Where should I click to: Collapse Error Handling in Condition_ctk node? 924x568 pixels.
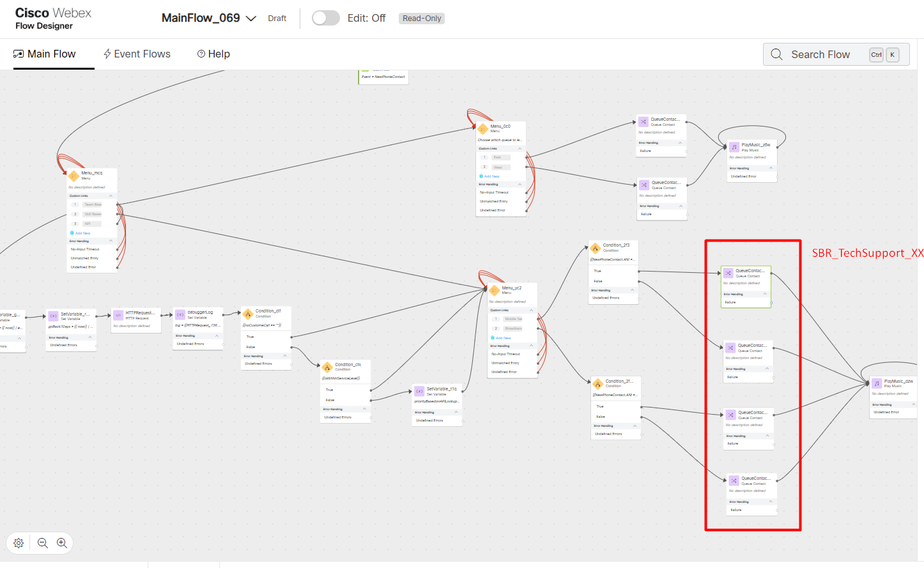[x=364, y=409]
